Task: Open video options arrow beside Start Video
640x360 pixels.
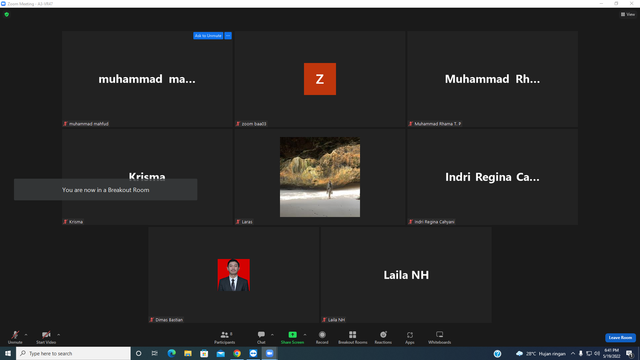Action: 59,335
